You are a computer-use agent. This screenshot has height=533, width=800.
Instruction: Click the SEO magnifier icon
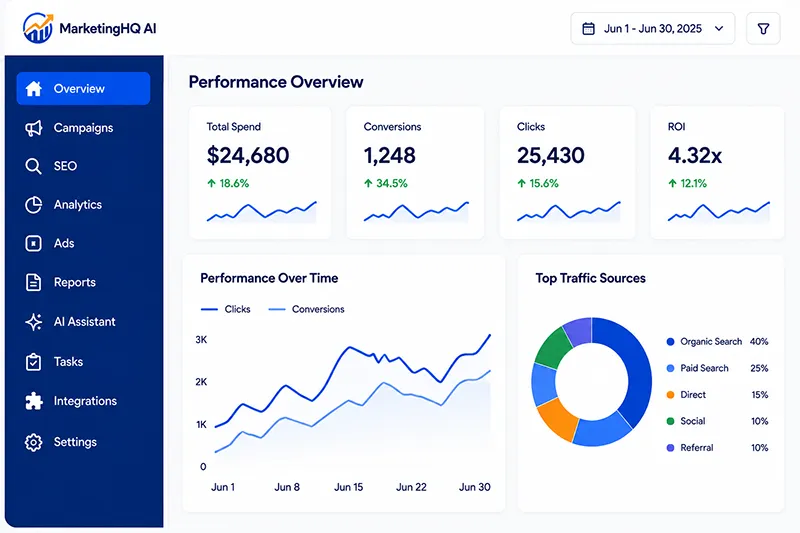pos(33,166)
